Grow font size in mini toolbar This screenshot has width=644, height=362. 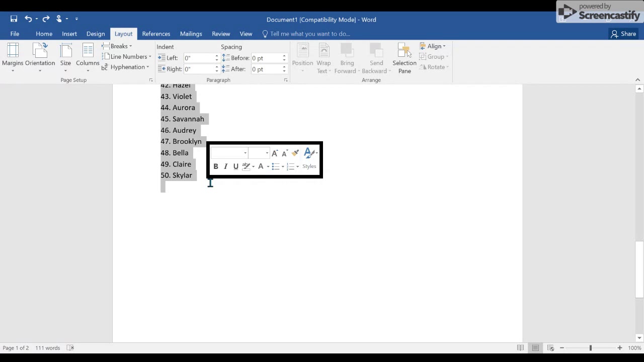pos(275,153)
